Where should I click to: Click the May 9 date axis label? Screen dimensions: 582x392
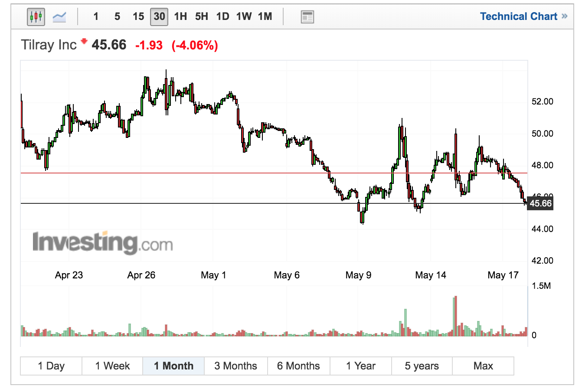(358, 275)
